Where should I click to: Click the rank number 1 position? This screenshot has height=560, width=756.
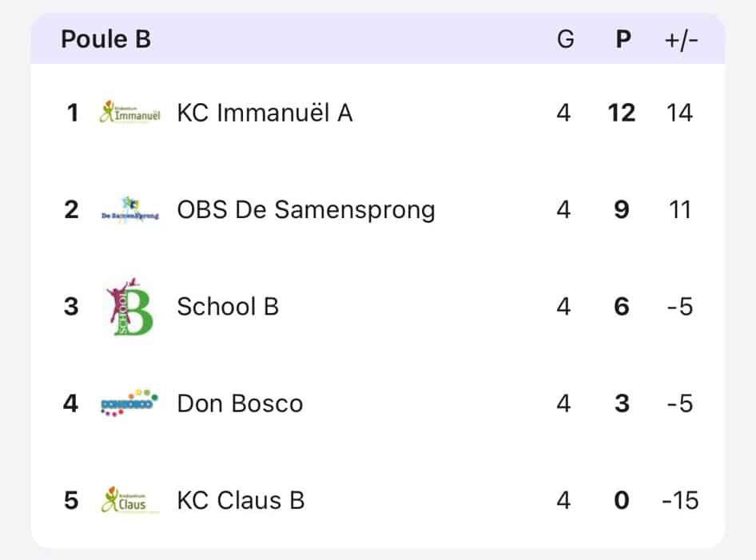point(72,113)
